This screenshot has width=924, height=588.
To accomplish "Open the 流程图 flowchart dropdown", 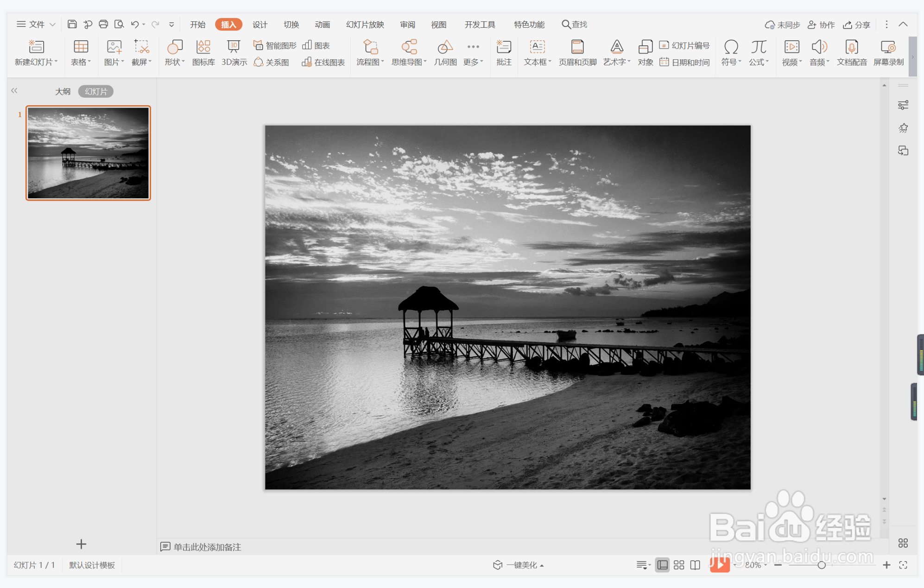I will pyautogui.click(x=370, y=62).
